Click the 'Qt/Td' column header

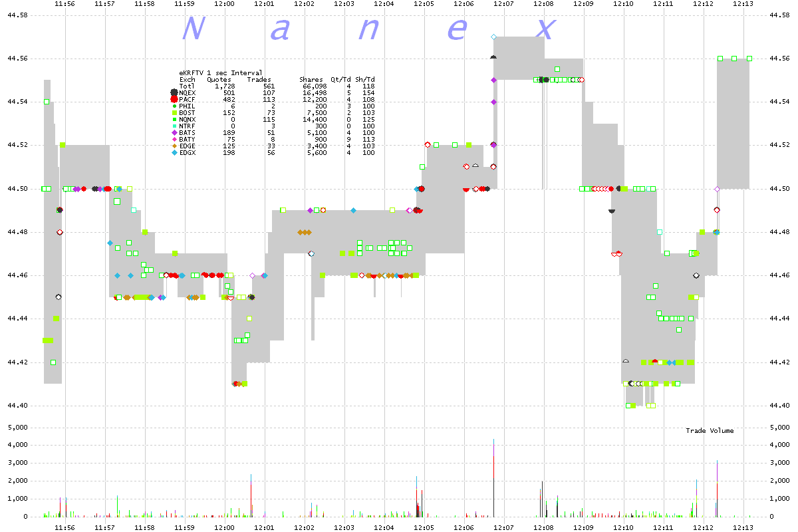(340, 79)
